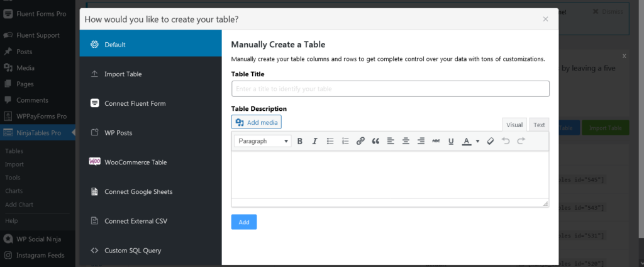Open the Help submenu item
Screen dimensions: 644x267
click(11, 221)
